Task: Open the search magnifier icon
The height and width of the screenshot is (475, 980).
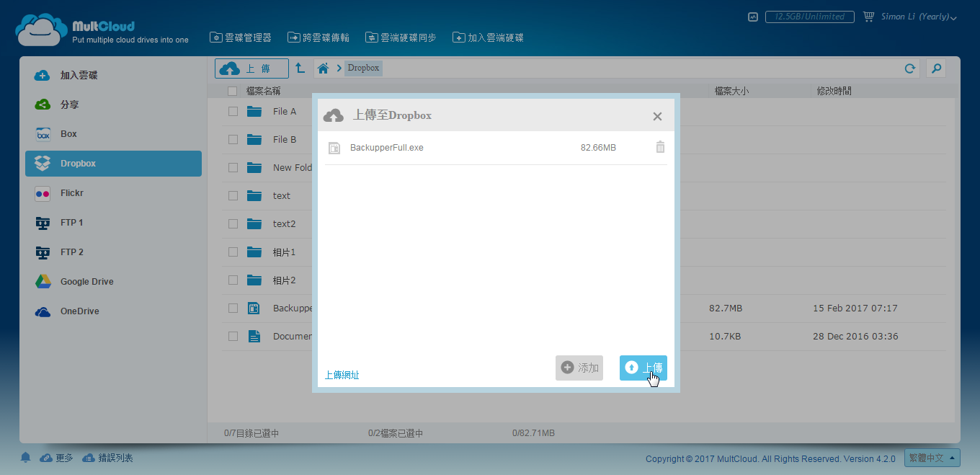Action: tap(936, 68)
